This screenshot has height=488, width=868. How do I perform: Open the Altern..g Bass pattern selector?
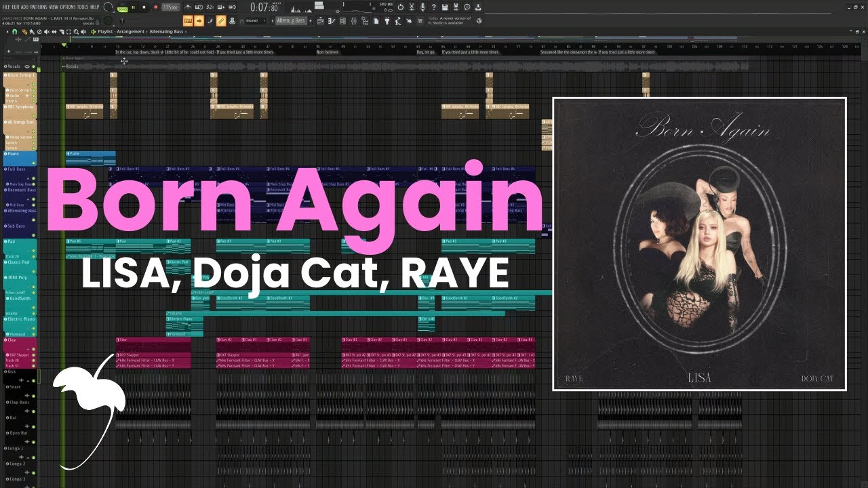[291, 21]
